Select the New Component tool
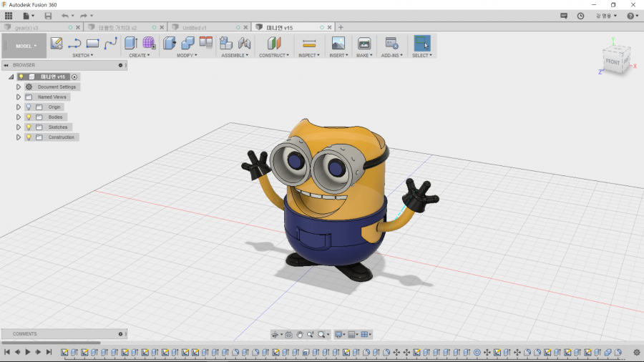644x362 pixels. pos(226,43)
